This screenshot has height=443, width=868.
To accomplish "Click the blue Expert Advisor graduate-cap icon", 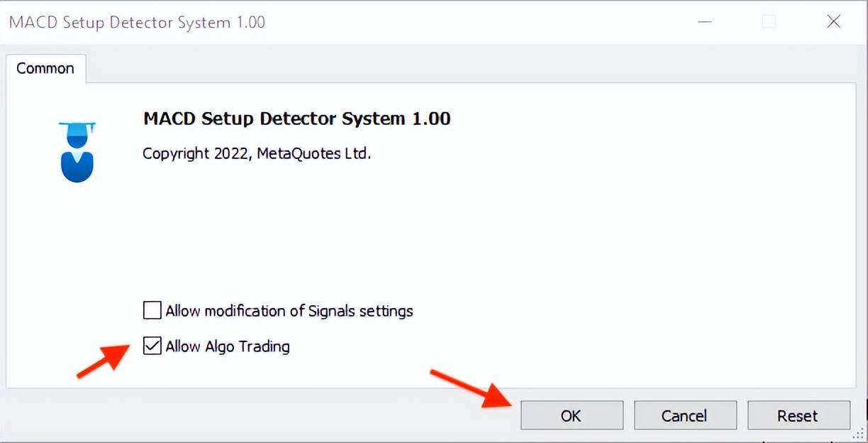I will (x=77, y=152).
